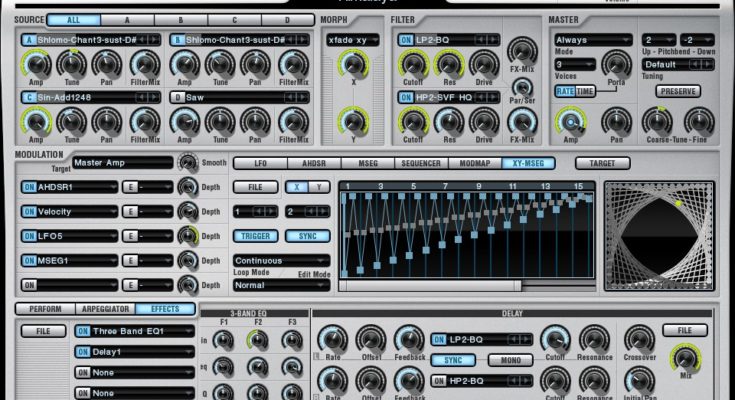735x400 pixels.
Task: Switch to the SEQUENCER modulation tab
Action: 420,163
